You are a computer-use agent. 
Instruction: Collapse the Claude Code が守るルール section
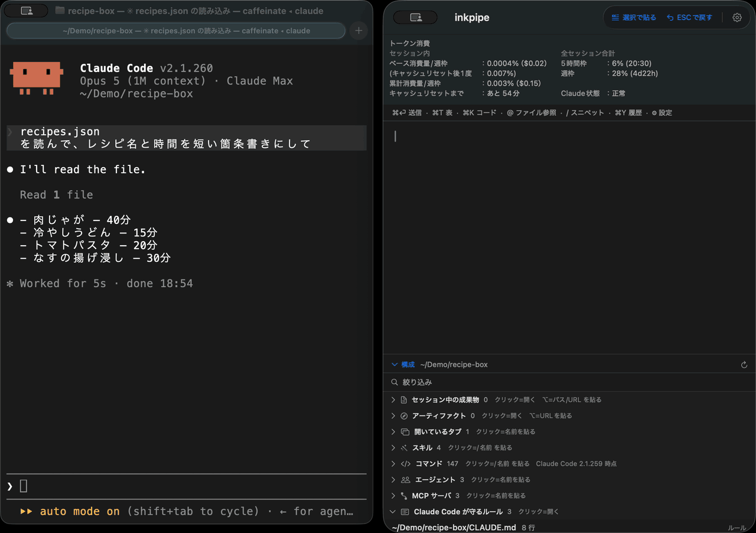pos(393,512)
